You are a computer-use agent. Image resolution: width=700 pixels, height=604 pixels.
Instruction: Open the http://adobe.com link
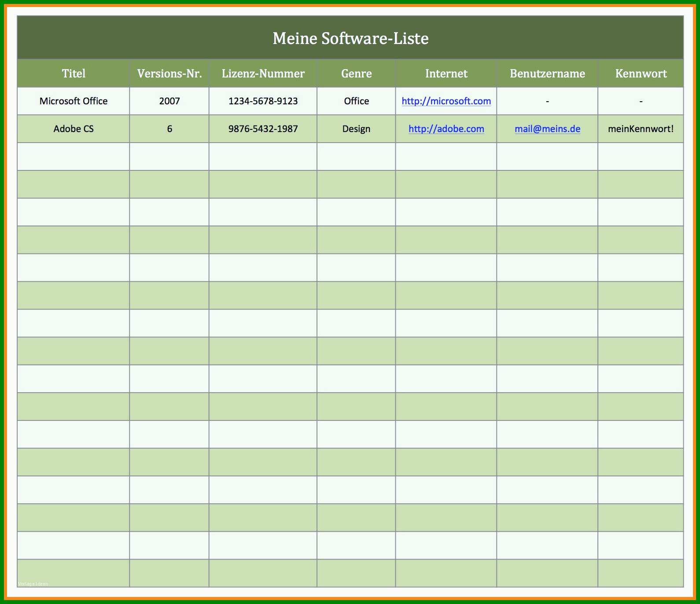coord(446,129)
